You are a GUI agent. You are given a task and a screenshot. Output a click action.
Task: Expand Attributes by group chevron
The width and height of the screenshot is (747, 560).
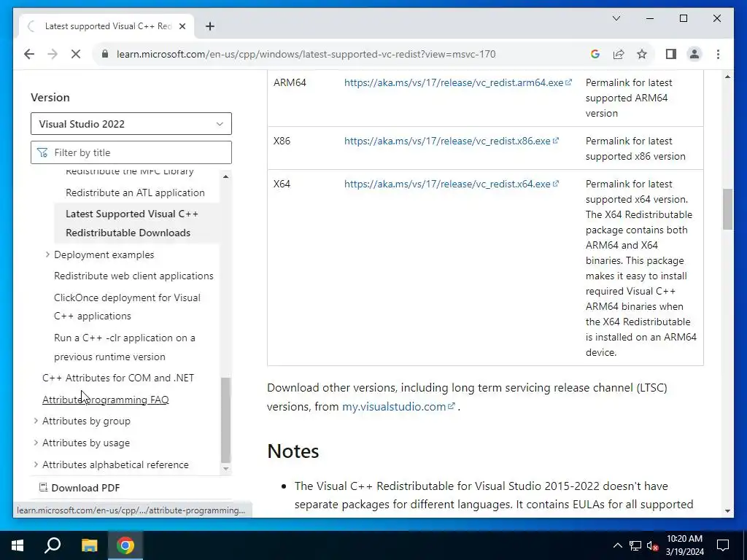[36, 421]
